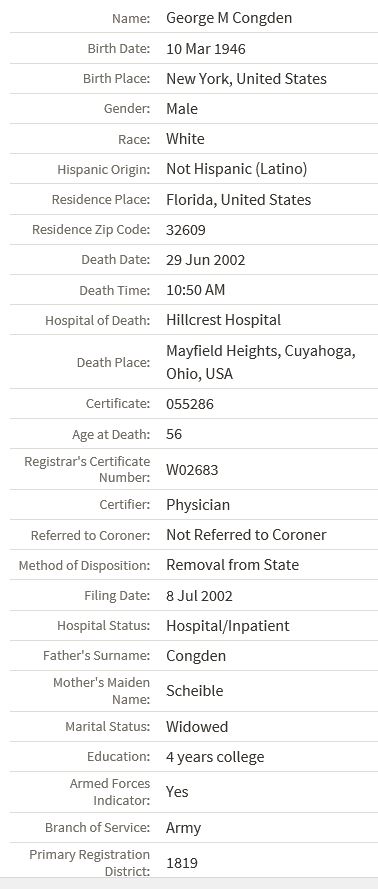
Task: Click the birth date 10 Mar 1946
Action: [206, 49]
